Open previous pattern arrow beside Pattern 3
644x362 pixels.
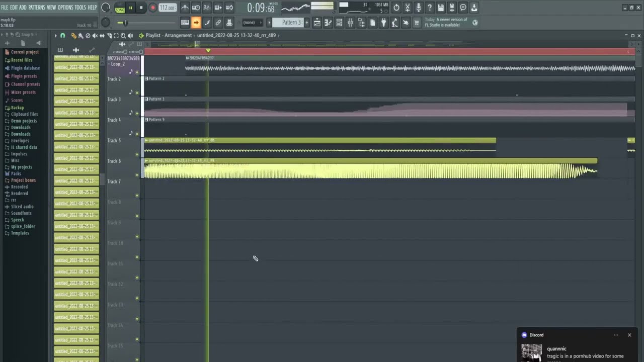[x=269, y=23]
